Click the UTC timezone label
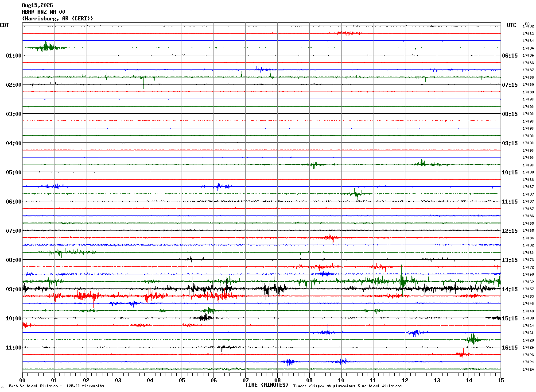This screenshot has height=392, width=536. (512, 25)
